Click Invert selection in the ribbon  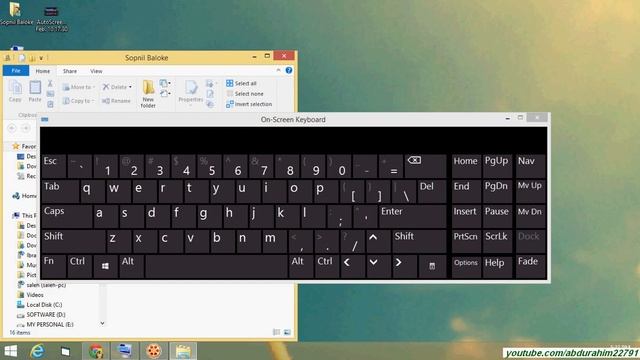249,104
